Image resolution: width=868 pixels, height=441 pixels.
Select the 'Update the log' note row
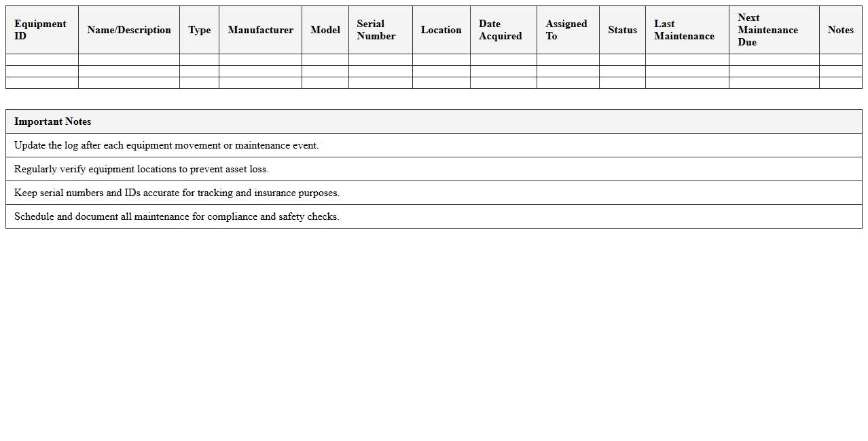click(166, 145)
